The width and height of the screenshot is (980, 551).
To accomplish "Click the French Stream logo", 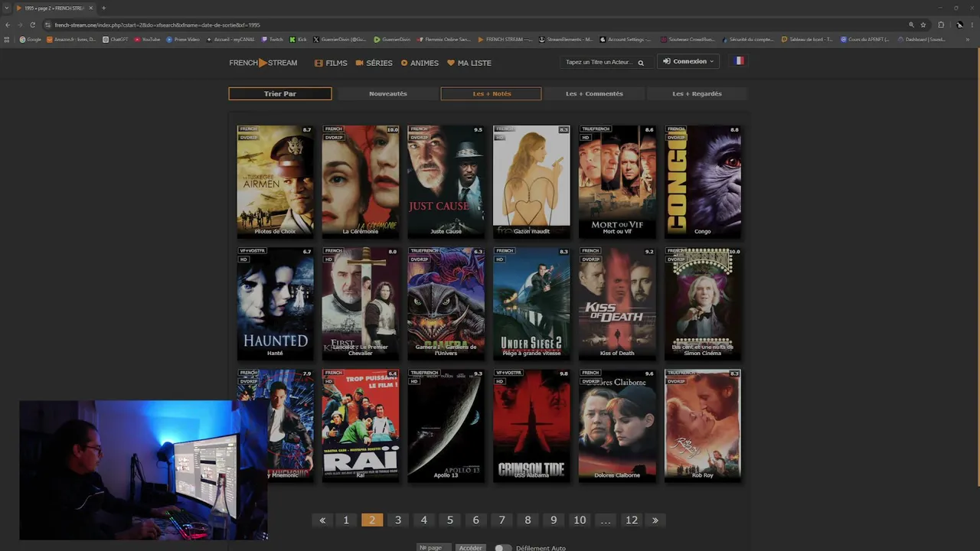I will [263, 63].
